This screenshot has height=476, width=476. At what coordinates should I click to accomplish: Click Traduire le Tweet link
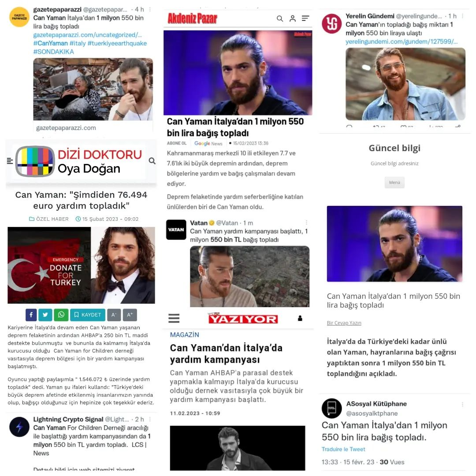tap(343, 449)
